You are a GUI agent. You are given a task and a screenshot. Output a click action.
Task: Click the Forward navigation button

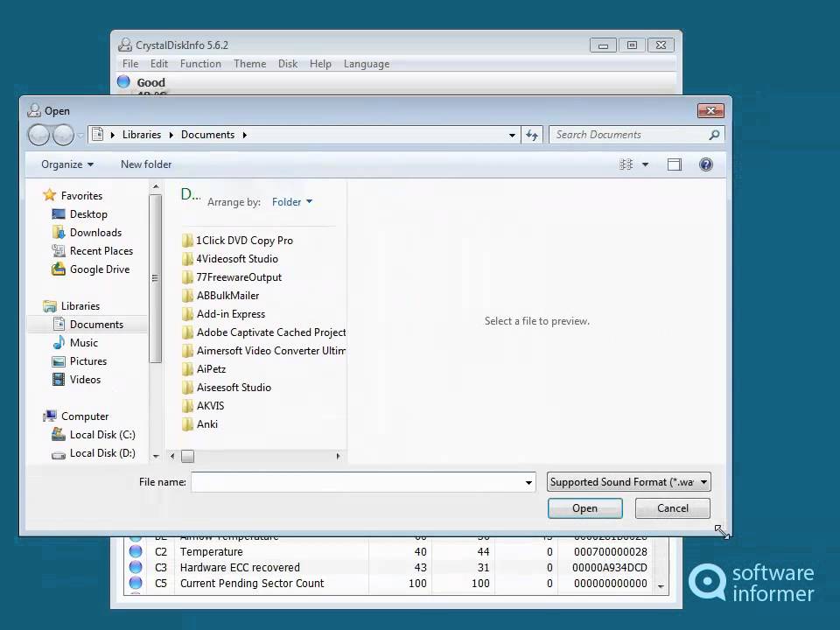63,135
